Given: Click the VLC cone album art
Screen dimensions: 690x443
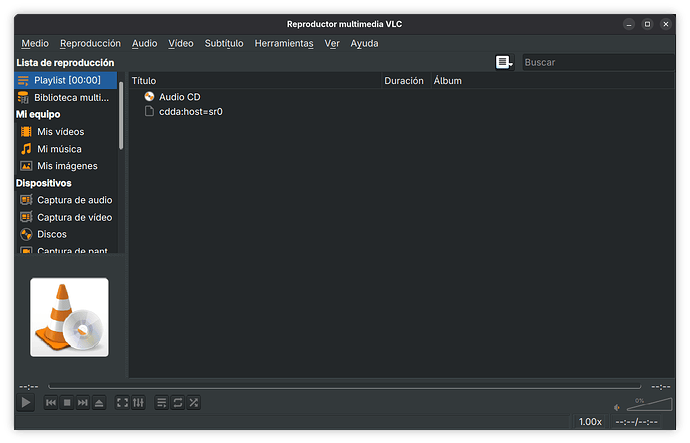Looking at the screenshot, I should pos(69,317).
